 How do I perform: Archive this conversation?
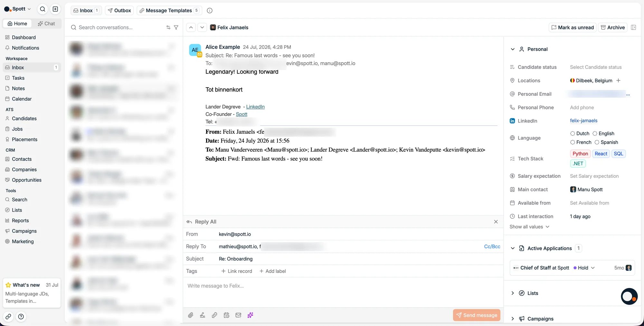point(613,27)
